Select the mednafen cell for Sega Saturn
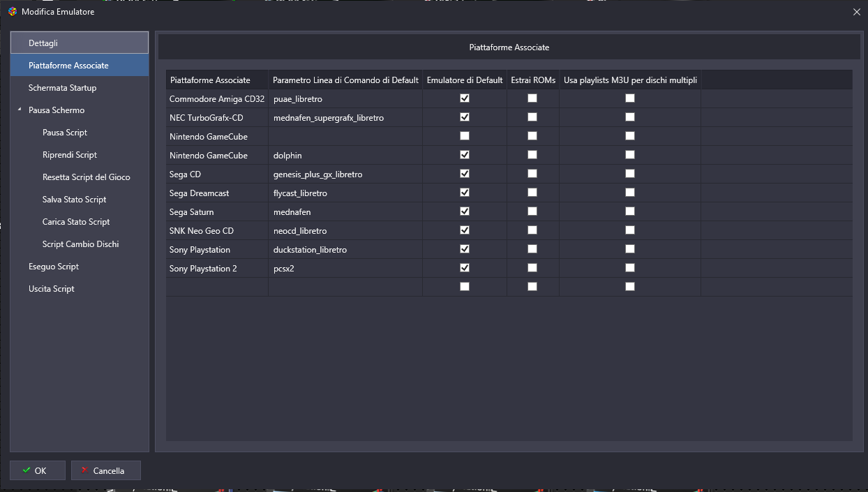The image size is (868, 492). tap(345, 212)
